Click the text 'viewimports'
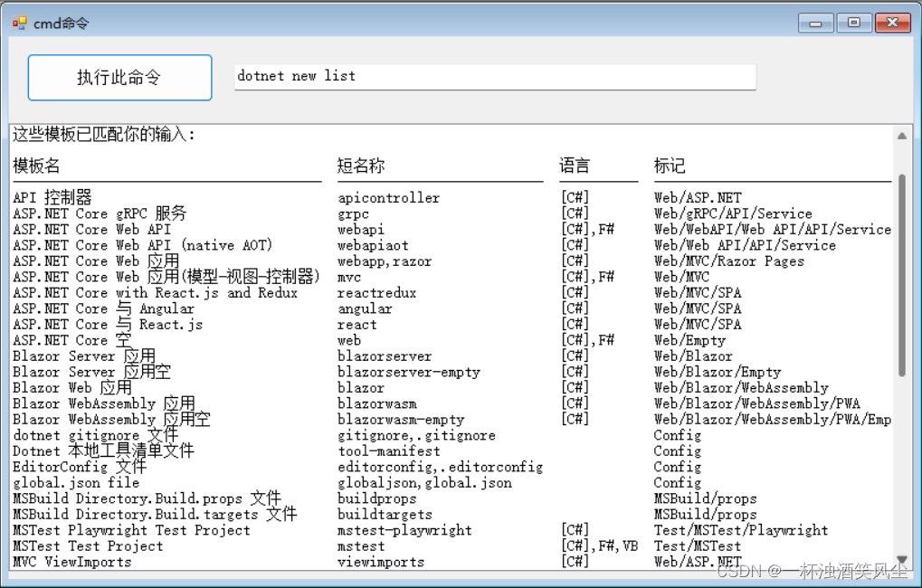The image size is (922, 588). (381, 563)
